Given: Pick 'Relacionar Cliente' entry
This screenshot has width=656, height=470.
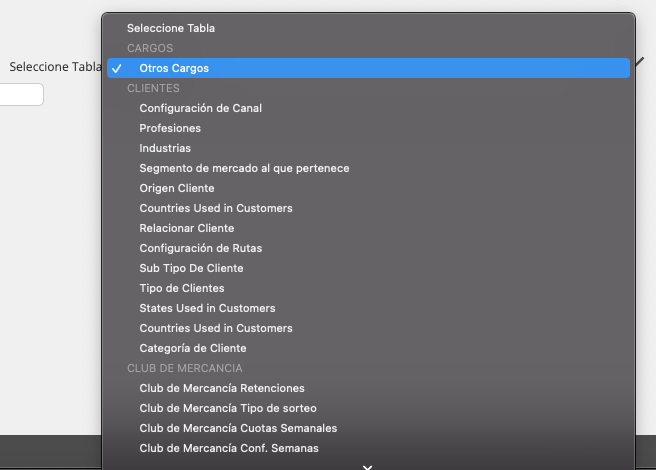Looking at the screenshot, I should 368,229.
